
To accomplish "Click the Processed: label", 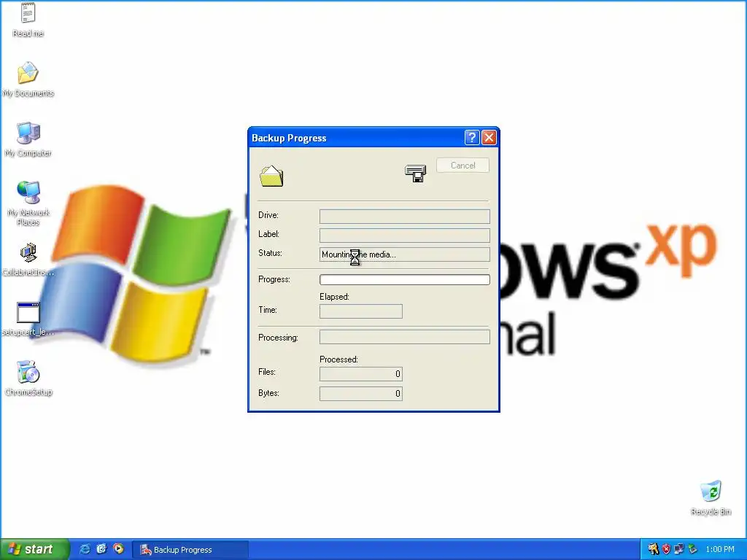I will (x=338, y=359).
